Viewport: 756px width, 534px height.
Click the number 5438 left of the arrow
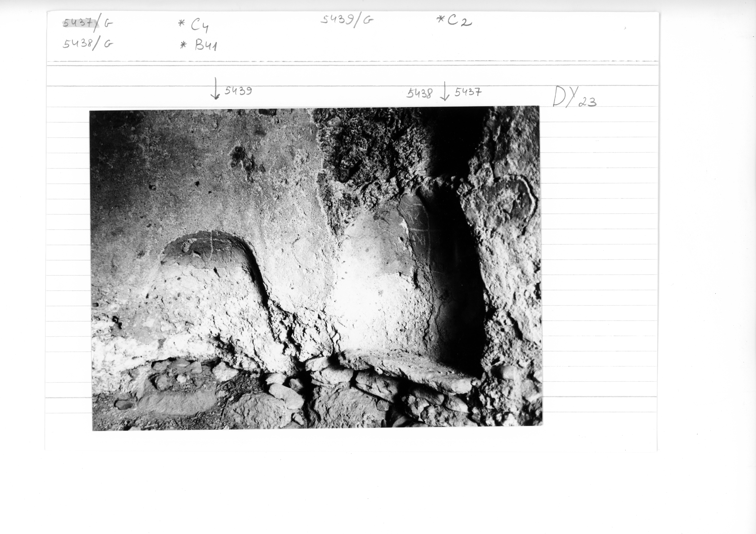pyautogui.click(x=420, y=93)
